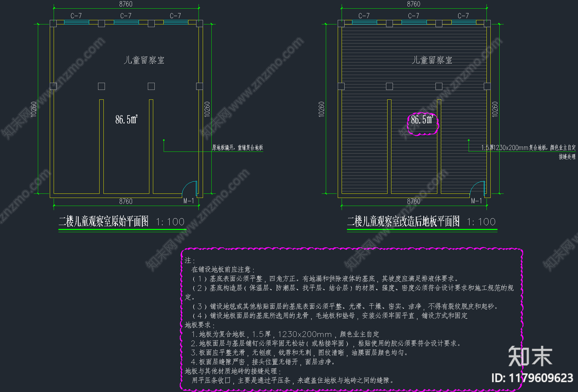Click ID: 1179609623 text
Image resolution: width=578 pixels, height=392 pixels.
(x=532, y=378)
